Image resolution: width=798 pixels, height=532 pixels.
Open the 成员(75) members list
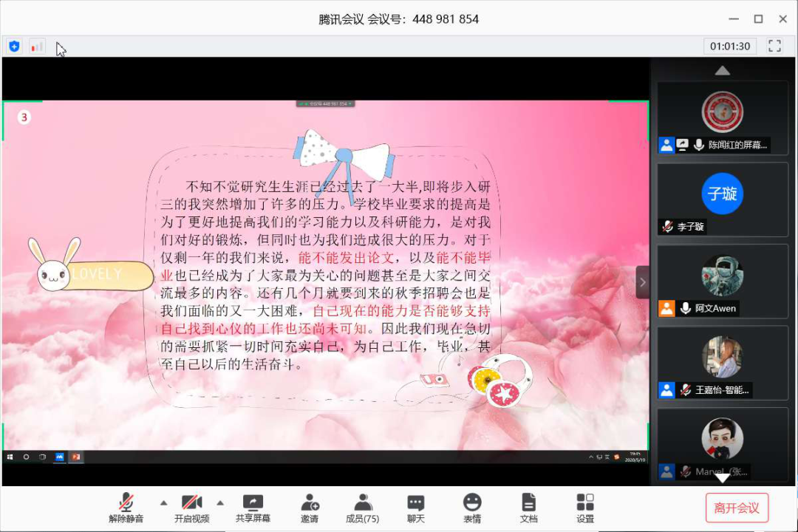coord(362,508)
